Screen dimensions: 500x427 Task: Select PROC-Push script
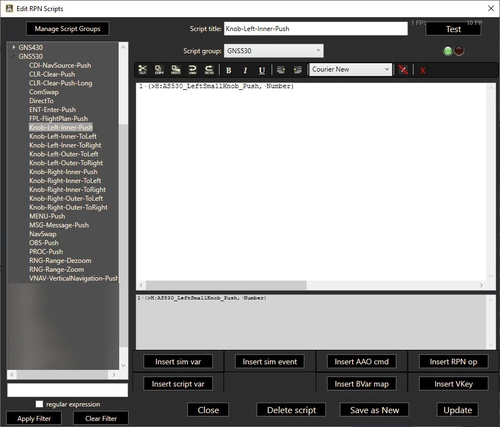[x=46, y=252]
